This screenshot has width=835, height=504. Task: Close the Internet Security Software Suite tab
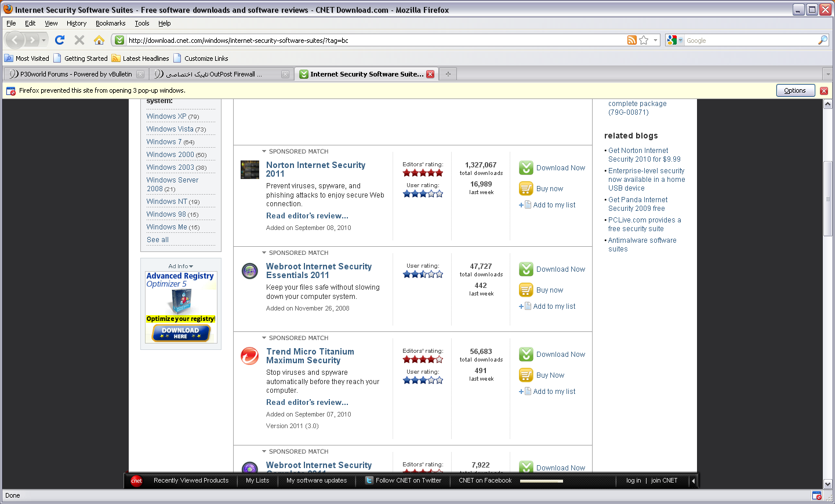430,74
